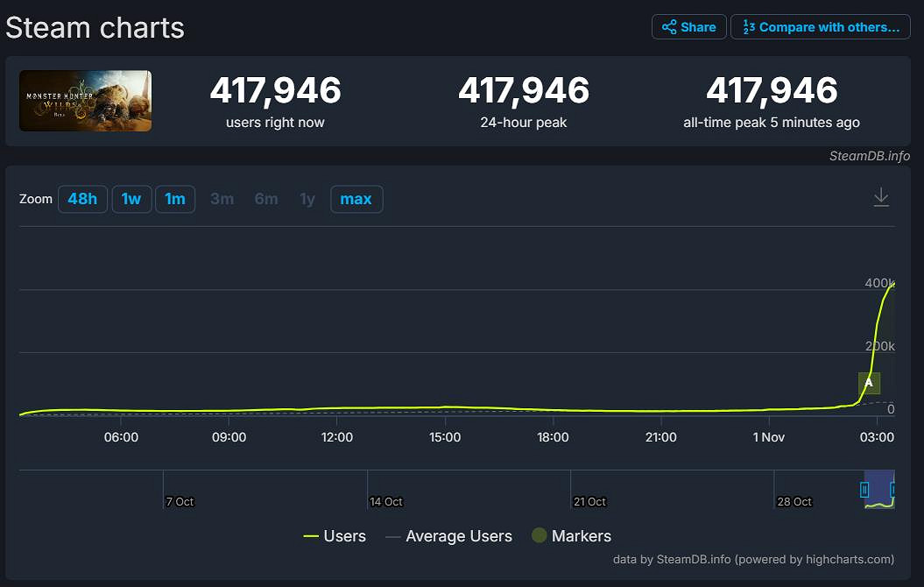Click the Share button
924x587 pixels.
pos(688,27)
